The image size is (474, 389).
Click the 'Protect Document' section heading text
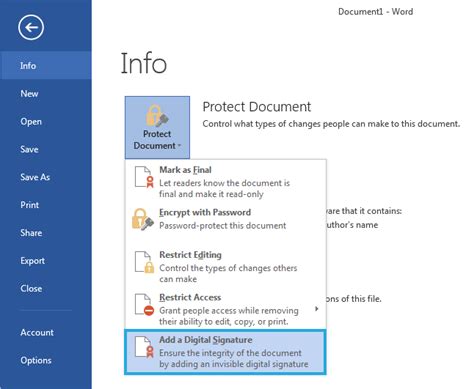(x=257, y=107)
